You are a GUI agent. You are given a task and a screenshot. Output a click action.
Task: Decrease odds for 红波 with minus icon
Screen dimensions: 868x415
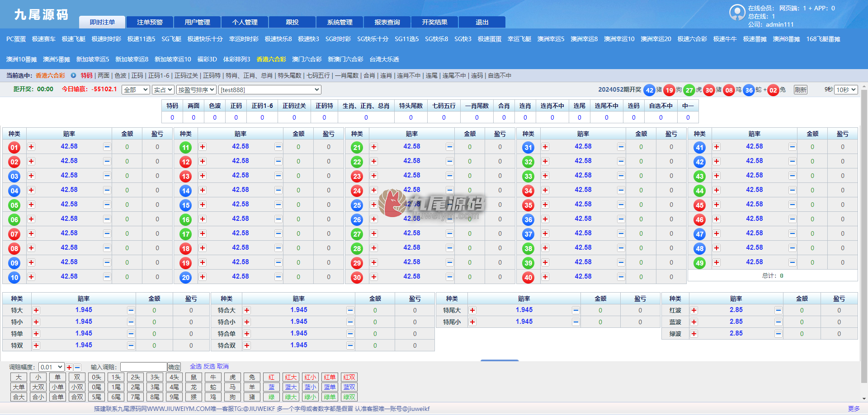778,310
